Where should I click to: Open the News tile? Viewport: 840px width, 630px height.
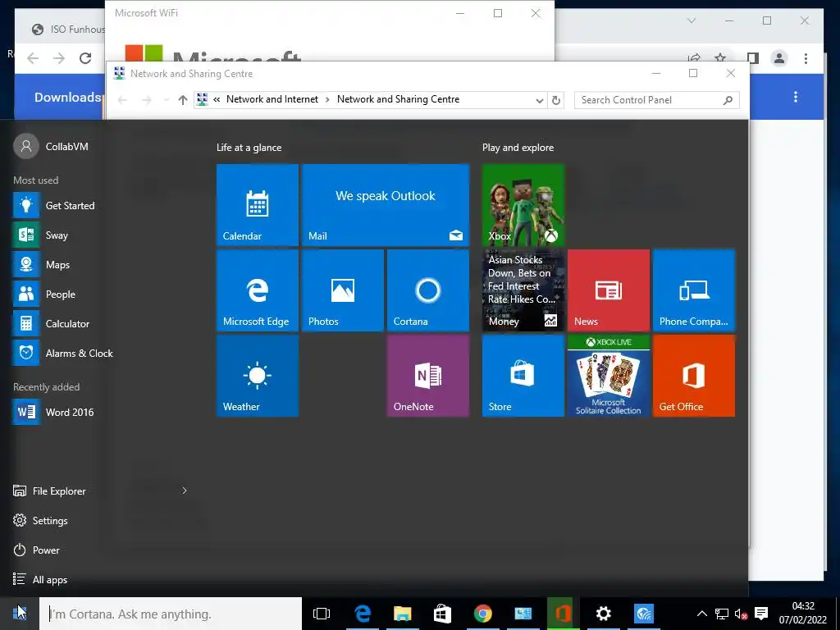609,290
